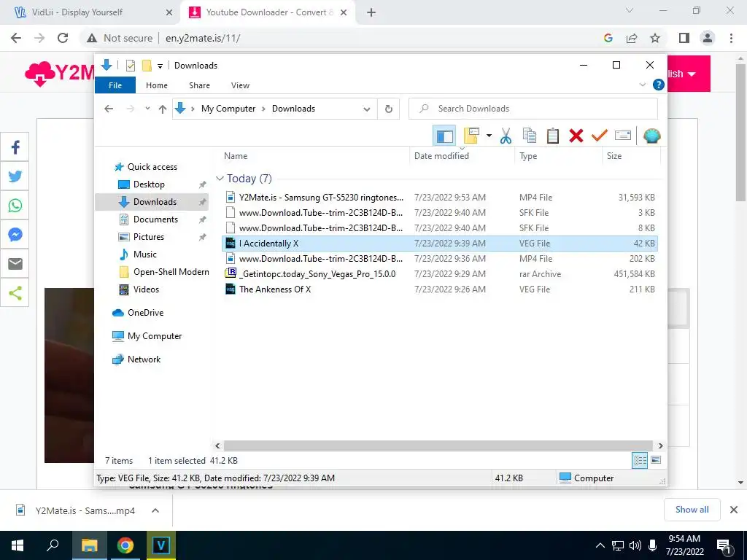Viewport: 747px width, 560px height.
Task: Open Customize Quick Access Toolbar dropdown
Action: click(160, 66)
